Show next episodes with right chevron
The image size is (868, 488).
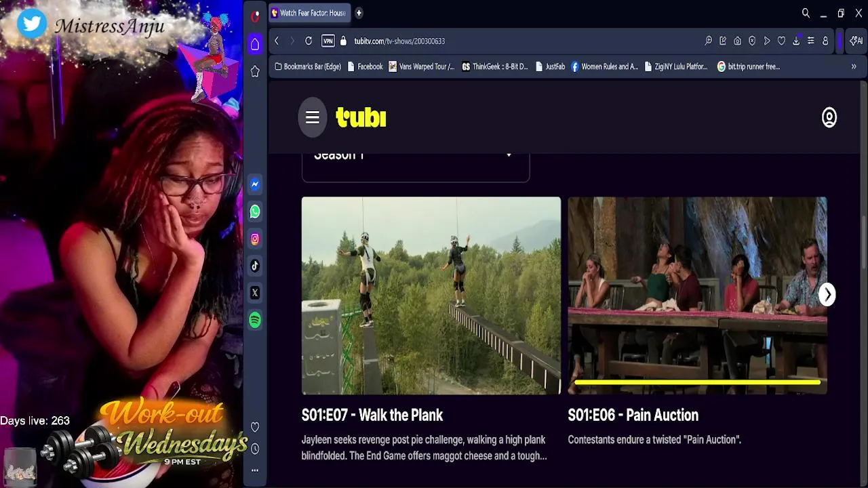827,294
